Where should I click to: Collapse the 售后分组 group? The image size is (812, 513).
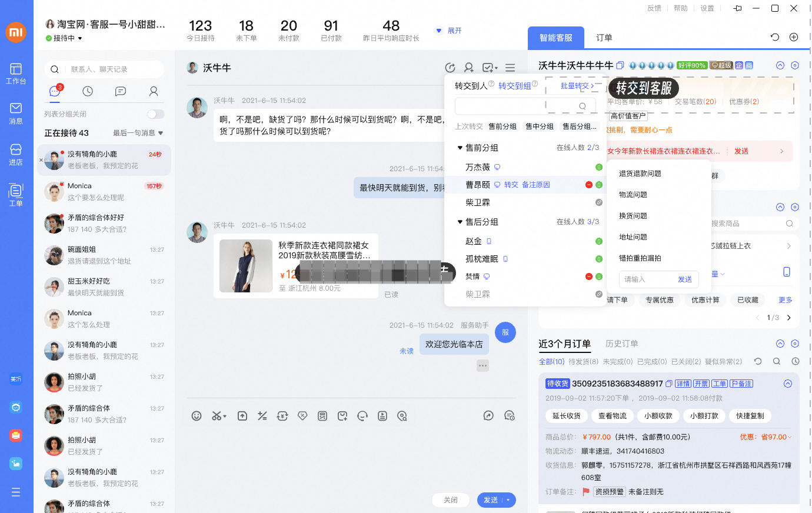[460, 222]
